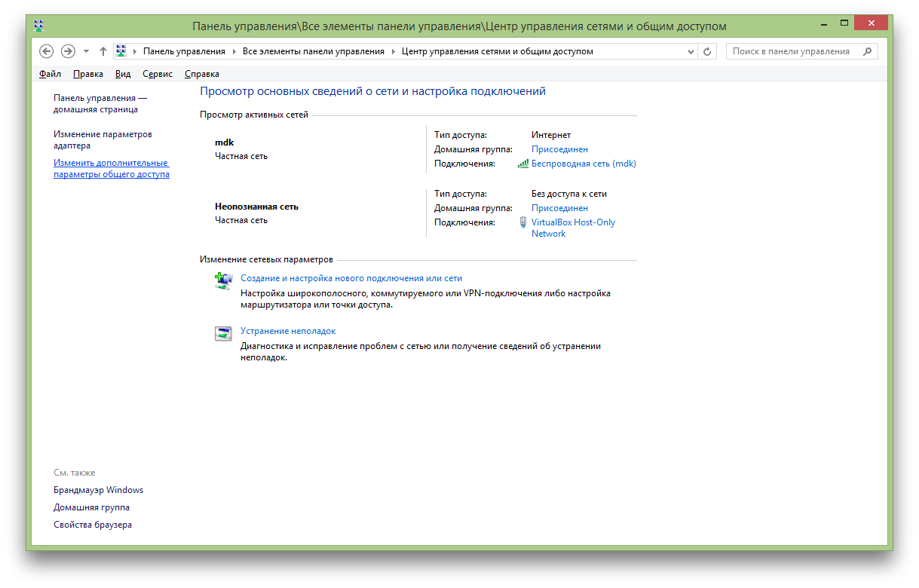Image resolution: width=919 pixels, height=588 pixels.
Task: Click the troubleshooting icon
Action: [x=223, y=334]
